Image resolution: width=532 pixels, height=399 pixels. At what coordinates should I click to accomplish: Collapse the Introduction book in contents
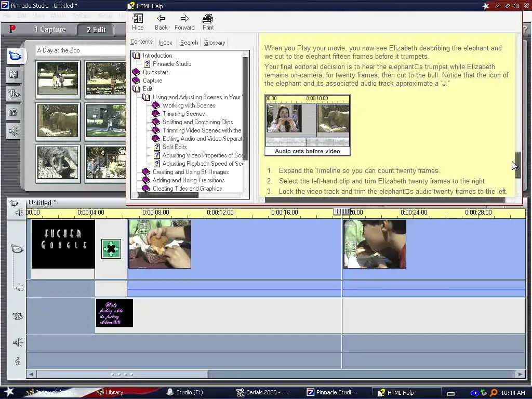[137, 56]
